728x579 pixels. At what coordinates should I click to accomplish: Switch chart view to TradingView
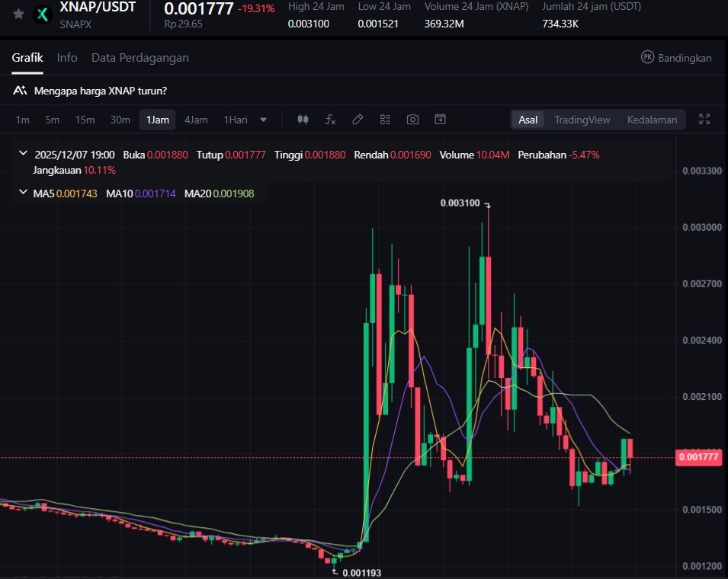point(582,120)
